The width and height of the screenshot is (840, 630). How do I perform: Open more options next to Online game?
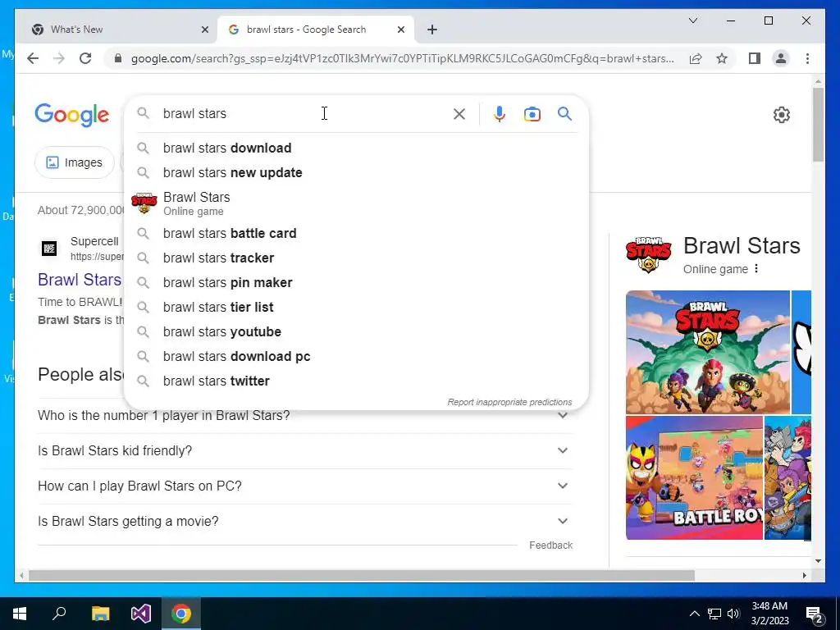(756, 269)
